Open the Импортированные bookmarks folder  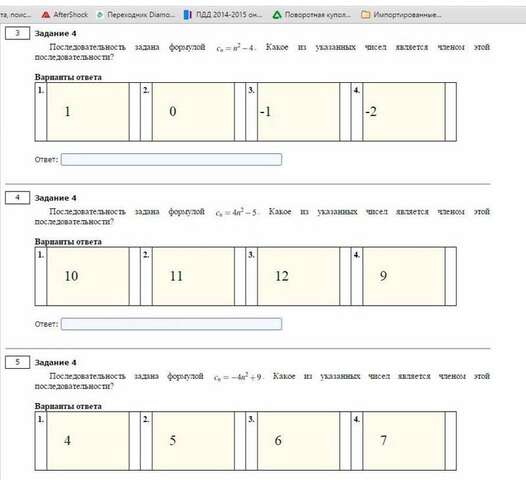(401, 14)
